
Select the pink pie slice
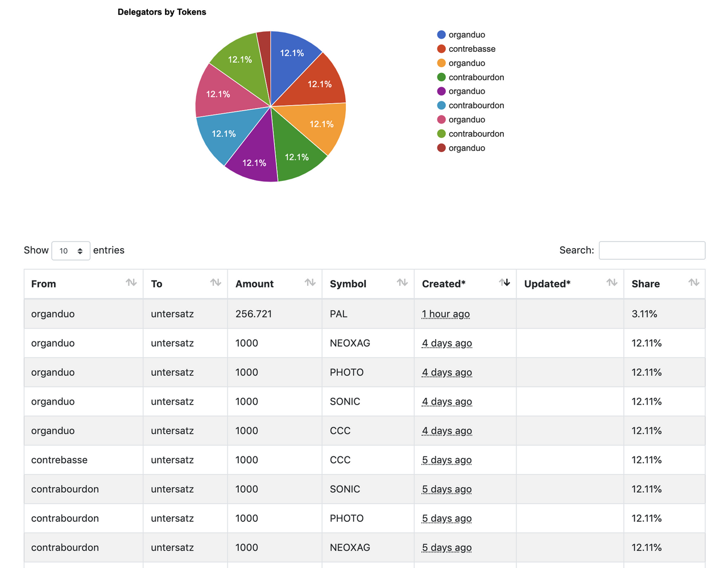pyautogui.click(x=222, y=94)
